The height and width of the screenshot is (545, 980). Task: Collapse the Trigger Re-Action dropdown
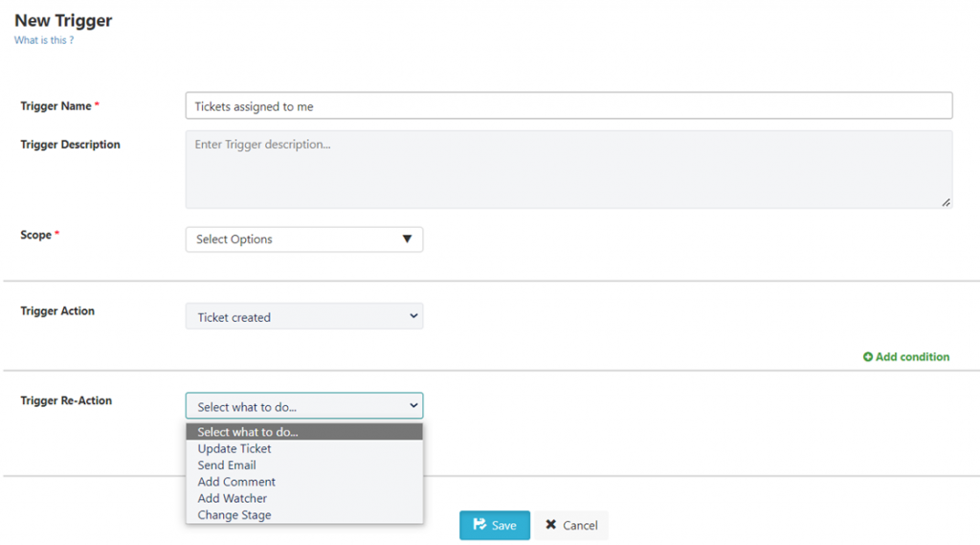click(304, 405)
